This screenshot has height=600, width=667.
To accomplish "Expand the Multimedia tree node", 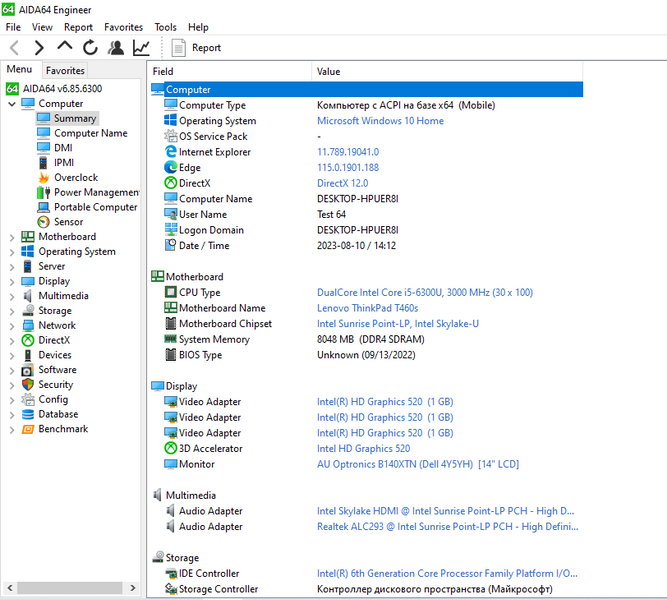I will tap(12, 297).
